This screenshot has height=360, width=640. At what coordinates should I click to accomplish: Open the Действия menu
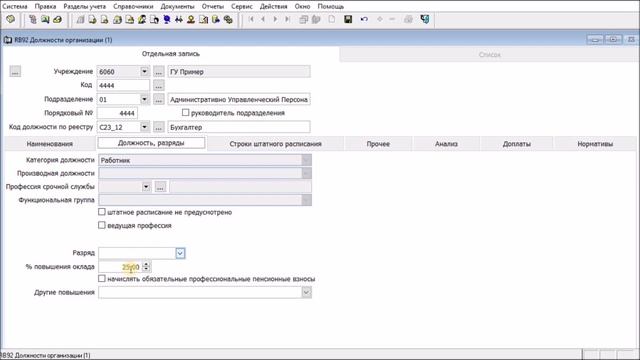pyautogui.click(x=273, y=7)
